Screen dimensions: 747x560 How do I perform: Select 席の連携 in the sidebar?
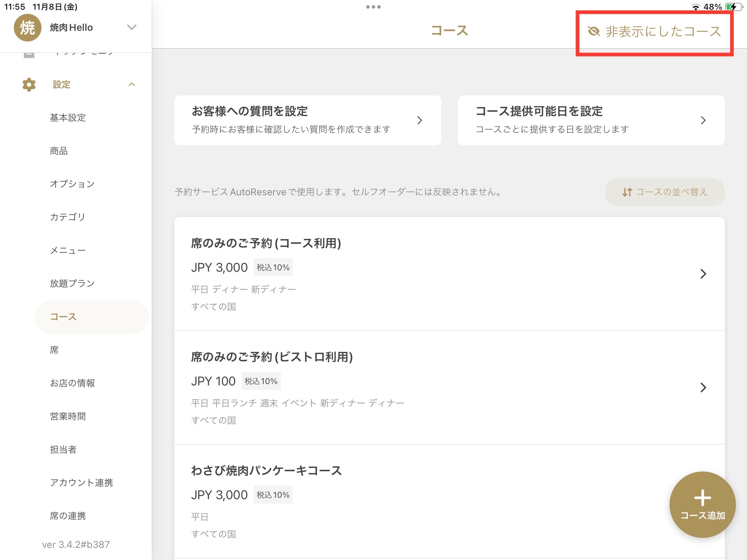click(68, 516)
